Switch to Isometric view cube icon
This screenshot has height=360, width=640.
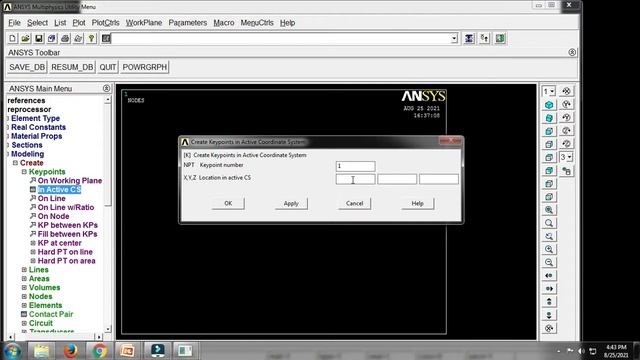(x=549, y=105)
